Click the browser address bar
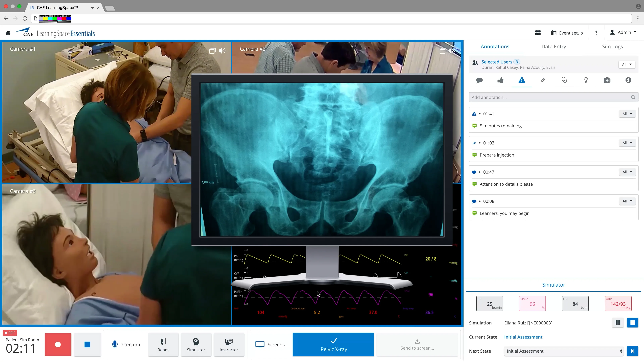644x362 pixels. (x=331, y=18)
